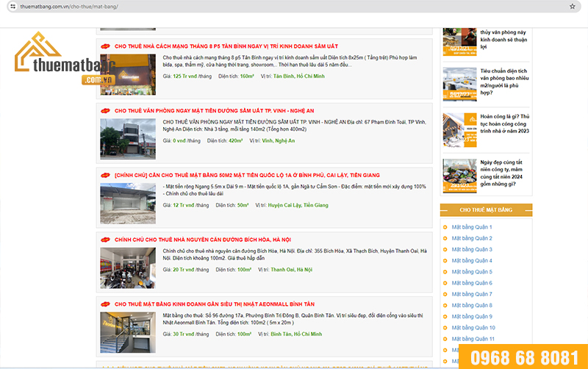Select Mặt bằng Quận 2
This screenshot has width=588, height=369.
[472, 238]
